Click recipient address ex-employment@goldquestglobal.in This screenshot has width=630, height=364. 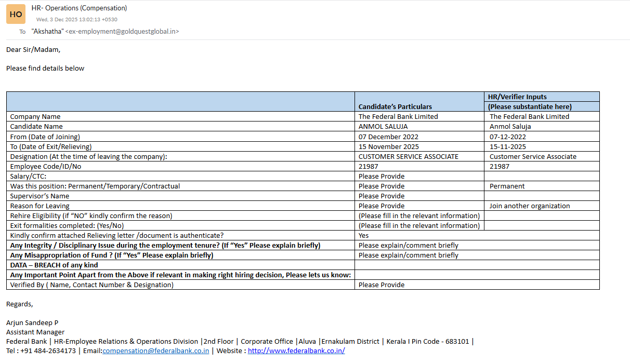(x=122, y=31)
